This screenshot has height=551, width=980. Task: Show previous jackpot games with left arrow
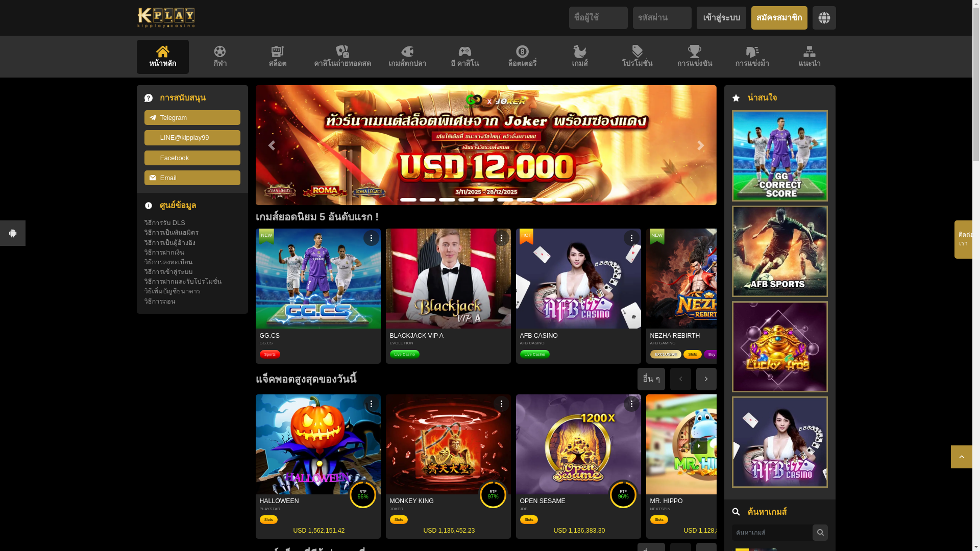680,379
